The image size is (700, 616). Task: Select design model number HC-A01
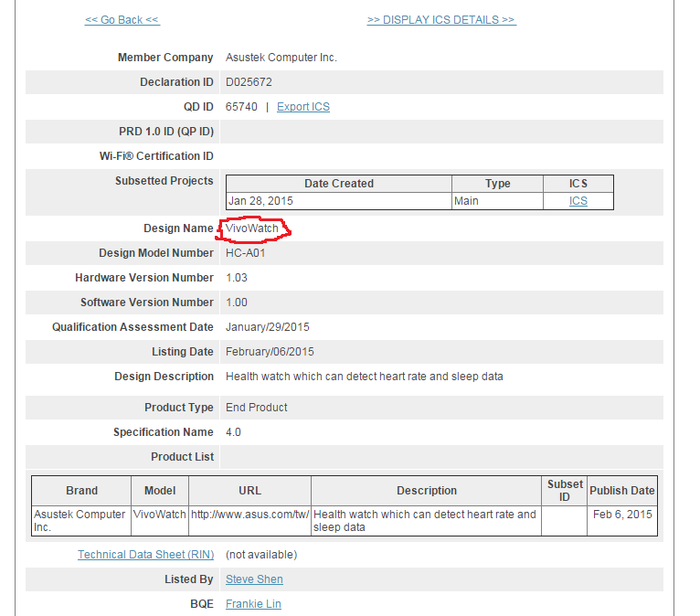(x=246, y=253)
